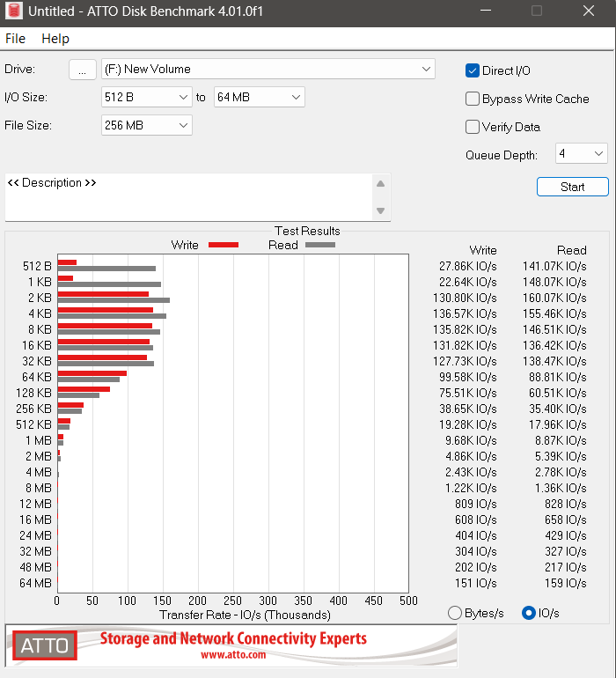616x678 pixels.
Task: Open the File Size dropdown
Action: 147,125
